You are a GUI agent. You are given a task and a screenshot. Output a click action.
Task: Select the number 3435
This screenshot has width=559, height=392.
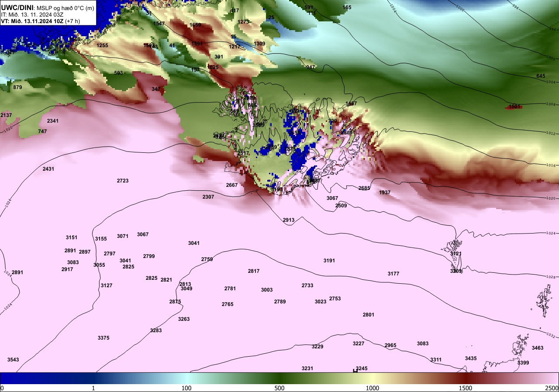tap(471, 358)
